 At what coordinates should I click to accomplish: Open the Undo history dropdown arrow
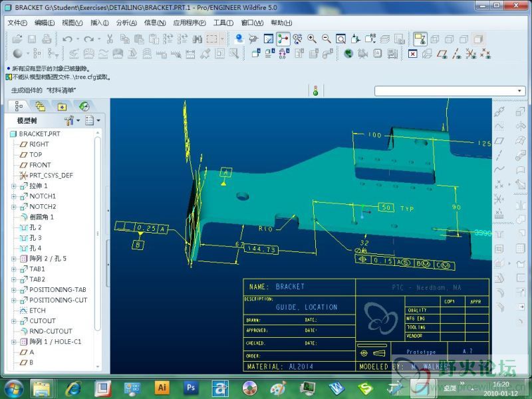pyautogui.click(x=78, y=39)
